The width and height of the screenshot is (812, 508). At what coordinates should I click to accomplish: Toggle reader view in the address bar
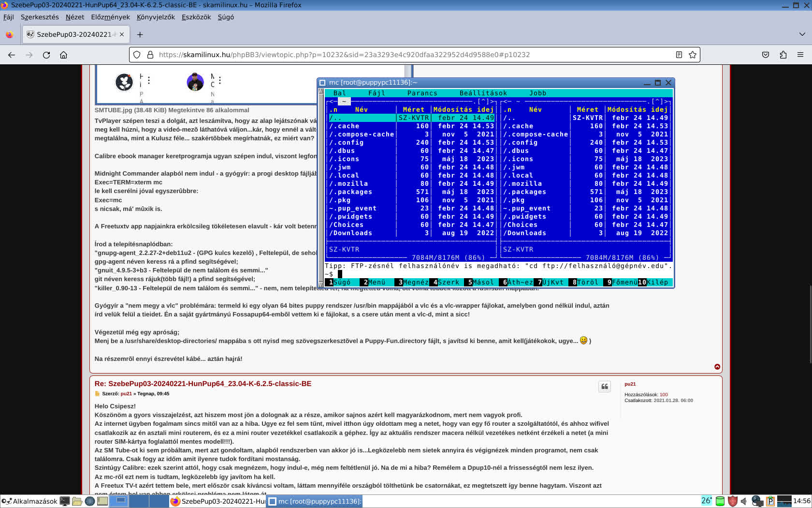tap(679, 55)
